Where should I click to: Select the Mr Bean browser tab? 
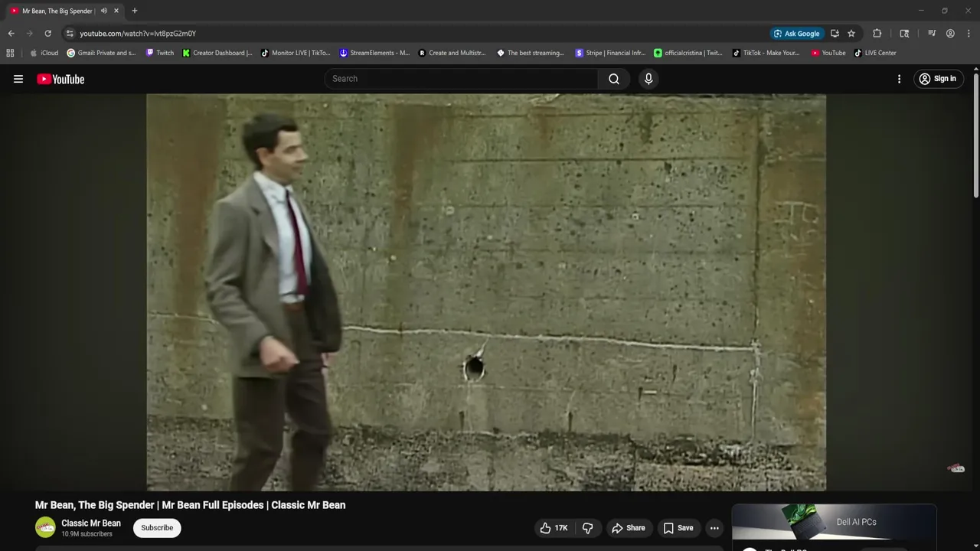(x=64, y=11)
